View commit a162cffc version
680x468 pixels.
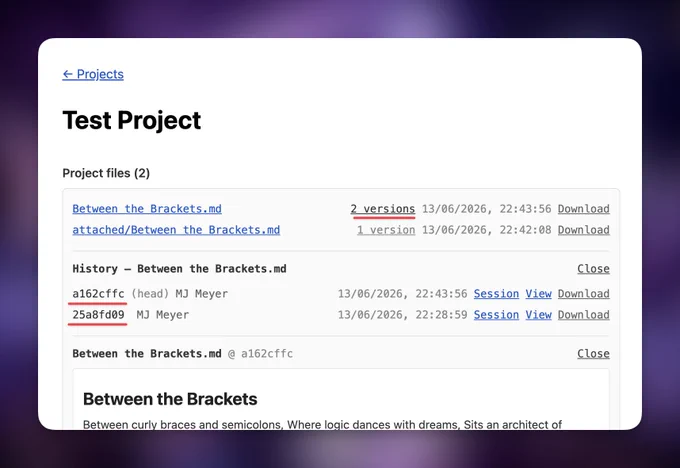[539, 294]
